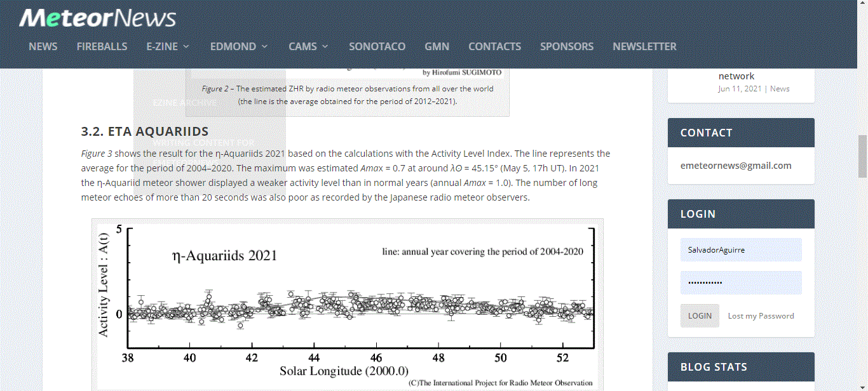Open the News category link in sidebar
The height and width of the screenshot is (391, 868).
point(780,89)
